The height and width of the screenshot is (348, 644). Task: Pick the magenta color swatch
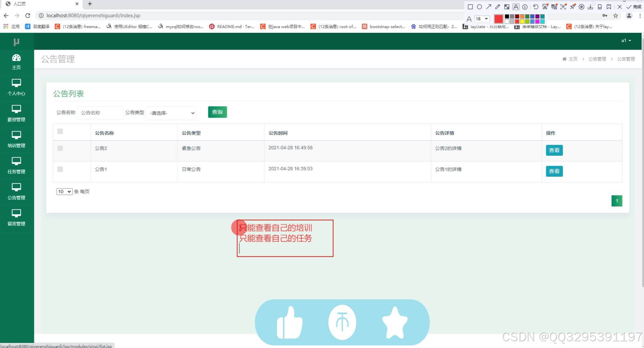point(537,21)
